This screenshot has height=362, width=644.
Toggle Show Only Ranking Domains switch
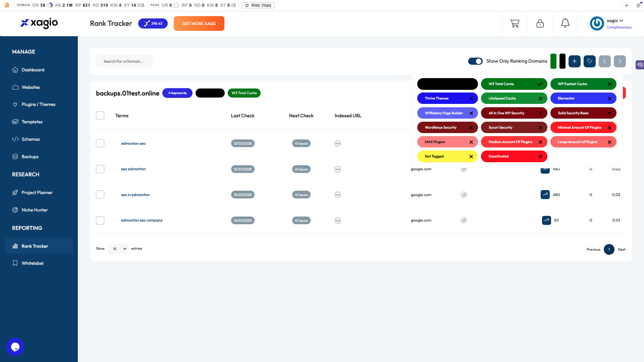tap(475, 61)
